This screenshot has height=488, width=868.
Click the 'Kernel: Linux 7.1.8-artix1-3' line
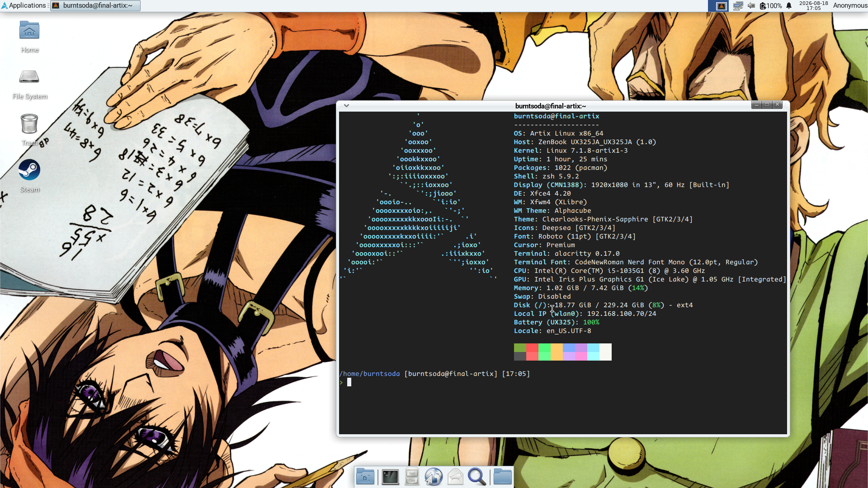[x=571, y=150]
